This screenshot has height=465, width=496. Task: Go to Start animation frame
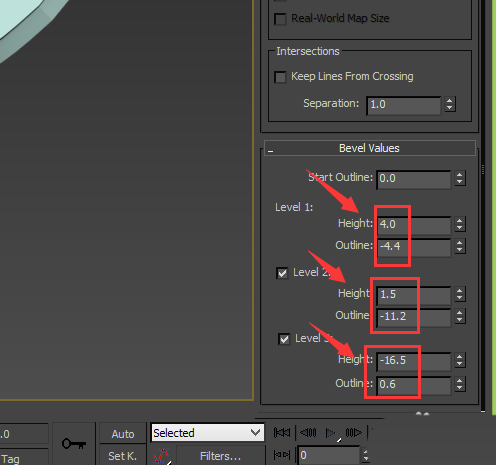pos(282,433)
